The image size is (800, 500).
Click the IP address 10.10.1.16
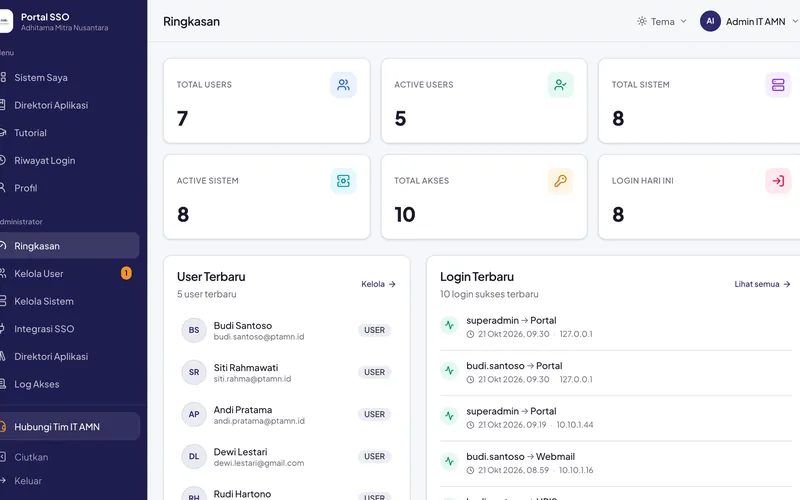tap(576, 470)
